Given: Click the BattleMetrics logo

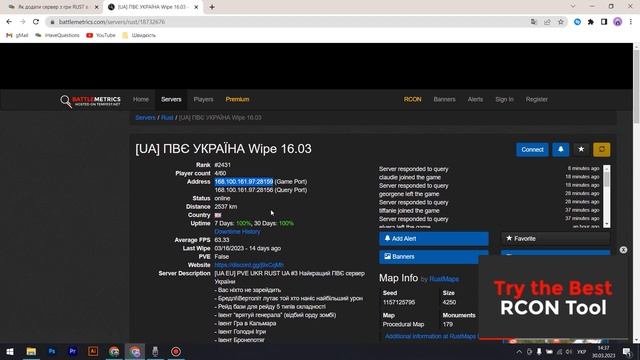Looking at the screenshot, I should click(x=91, y=100).
